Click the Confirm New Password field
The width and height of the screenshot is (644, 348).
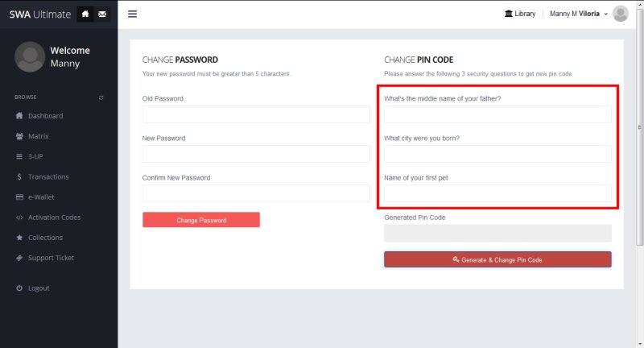point(256,193)
